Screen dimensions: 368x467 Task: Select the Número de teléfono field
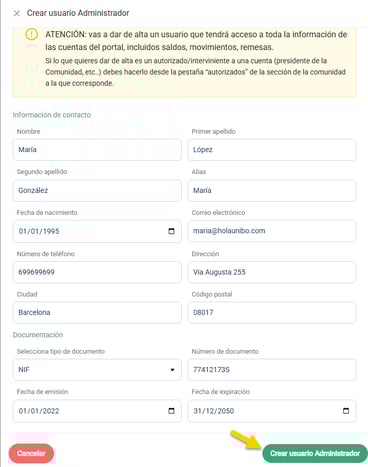click(97, 272)
